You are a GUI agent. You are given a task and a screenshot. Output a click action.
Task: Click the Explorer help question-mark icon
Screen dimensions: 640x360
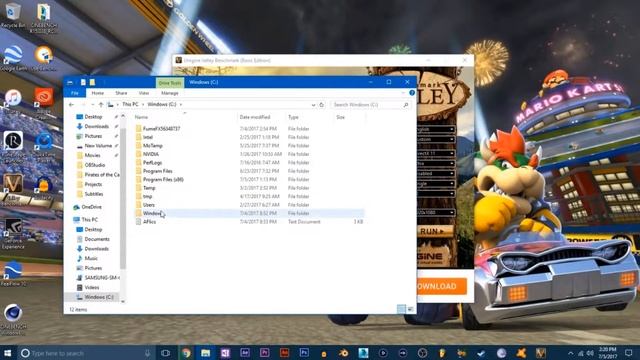click(x=412, y=93)
